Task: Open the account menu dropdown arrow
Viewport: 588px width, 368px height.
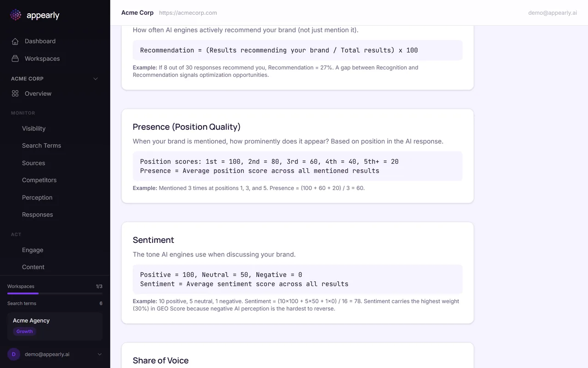Action: [x=100, y=354]
